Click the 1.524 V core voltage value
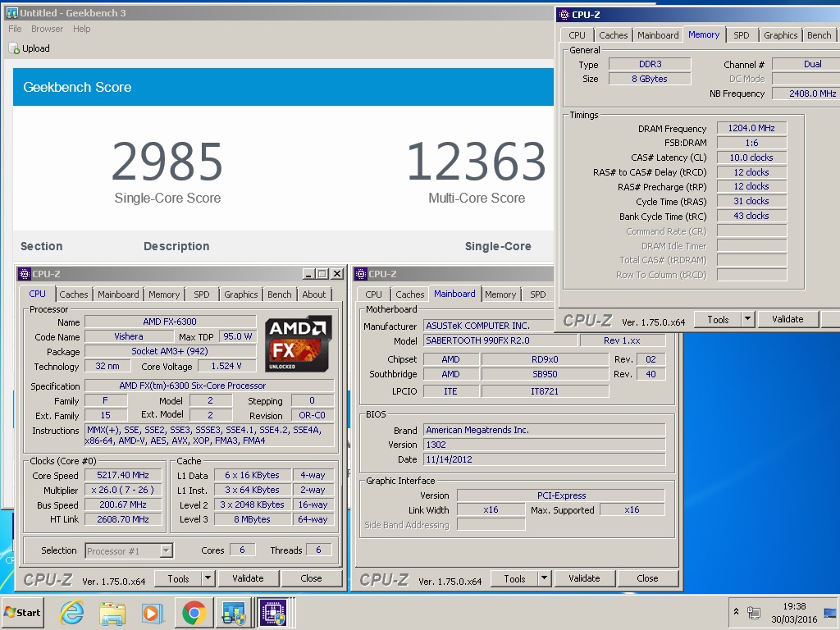The width and height of the screenshot is (840, 630). 226,366
